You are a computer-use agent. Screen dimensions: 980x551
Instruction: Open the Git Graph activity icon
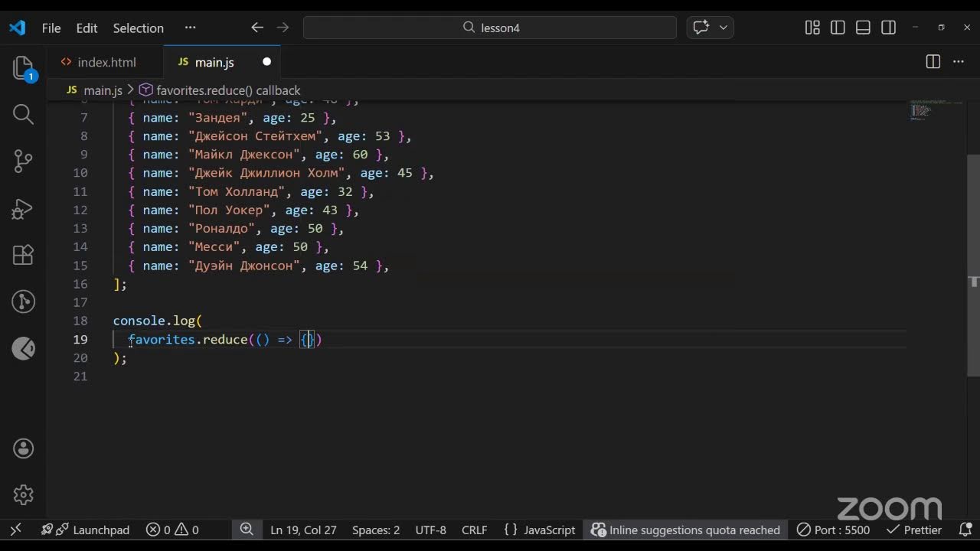pos(24,302)
